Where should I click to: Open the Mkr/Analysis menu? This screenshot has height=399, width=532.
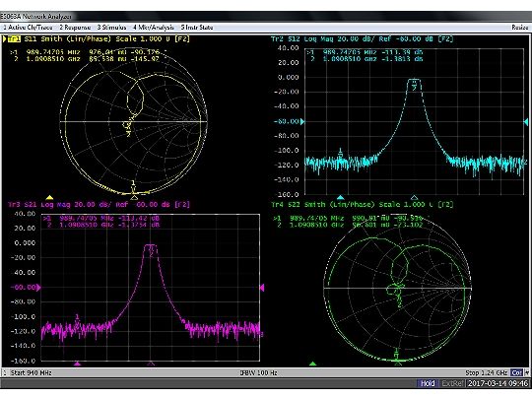(x=154, y=28)
